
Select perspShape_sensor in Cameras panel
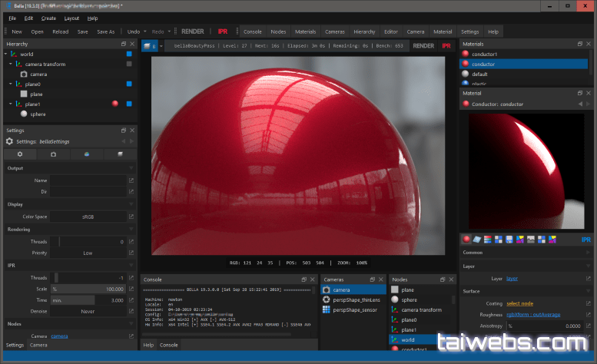[x=357, y=310]
